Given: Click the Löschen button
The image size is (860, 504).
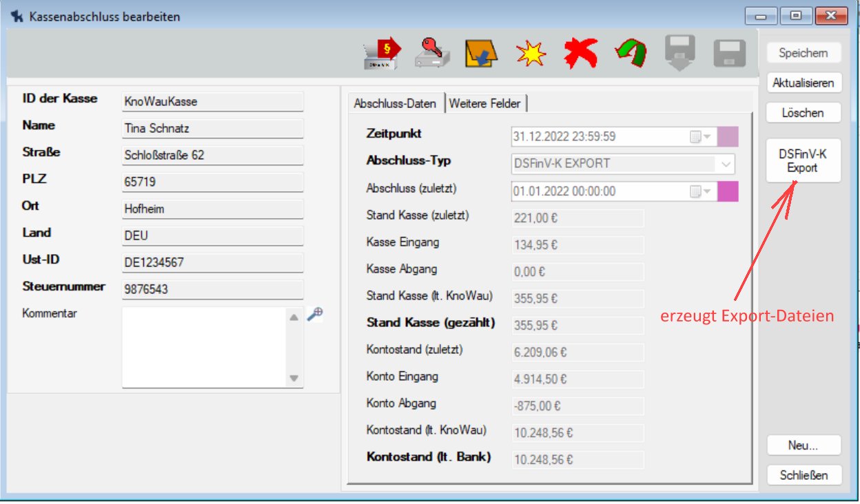Looking at the screenshot, I should [803, 113].
